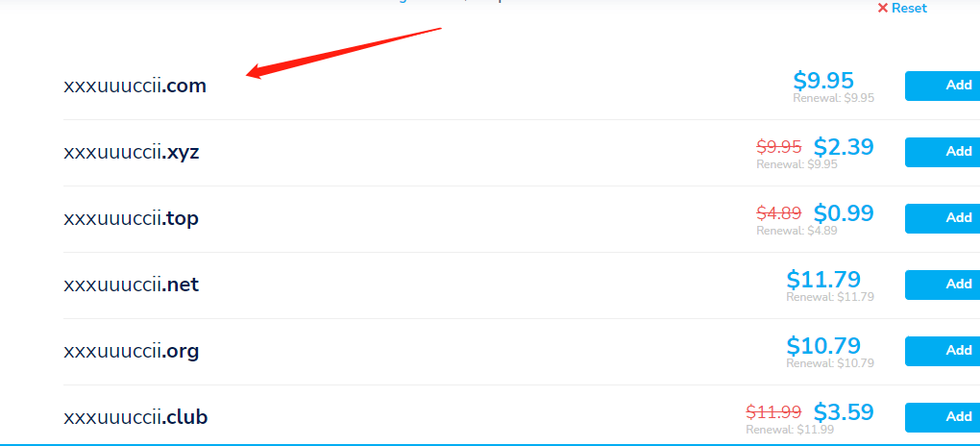The image size is (980, 446).
Task: Click the $10.79 price for .org
Action: 823,346
